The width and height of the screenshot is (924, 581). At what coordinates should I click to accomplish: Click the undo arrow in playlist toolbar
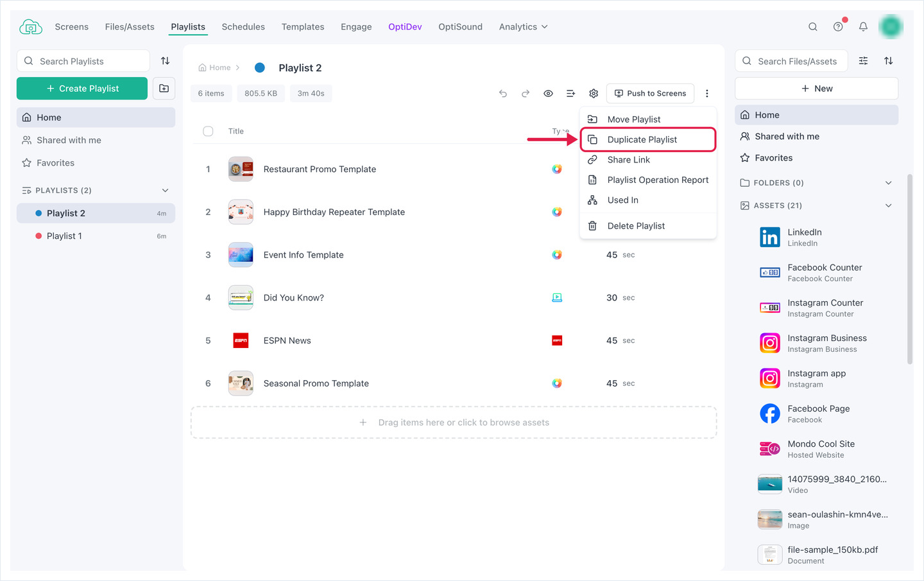503,94
